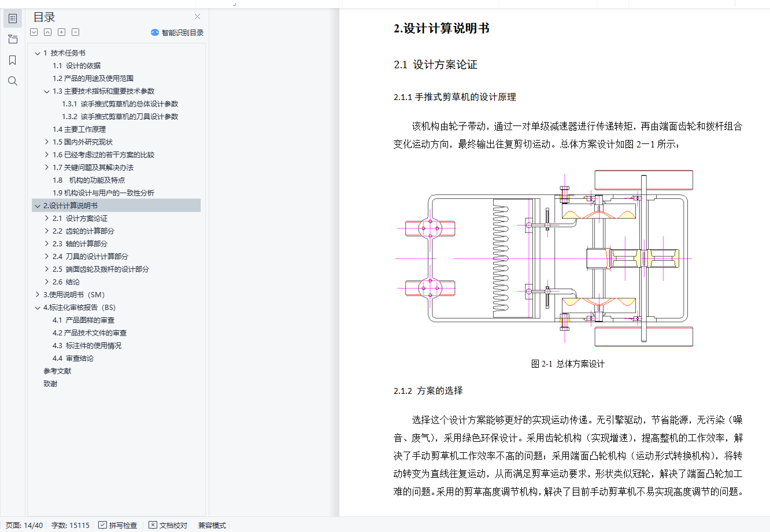Open the outline (目录) sidebar panel icon
This screenshot has width=770, height=532.
13,19
